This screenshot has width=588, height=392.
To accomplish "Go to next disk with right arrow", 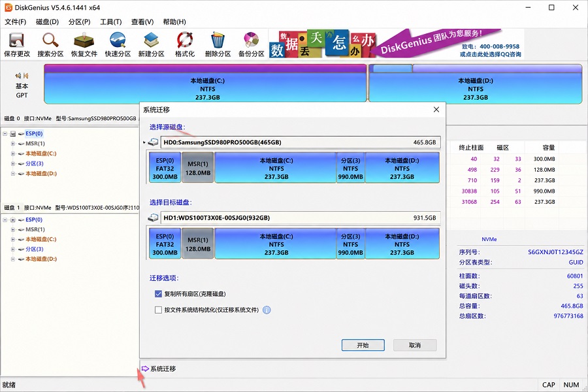I will pyautogui.click(x=26, y=75).
